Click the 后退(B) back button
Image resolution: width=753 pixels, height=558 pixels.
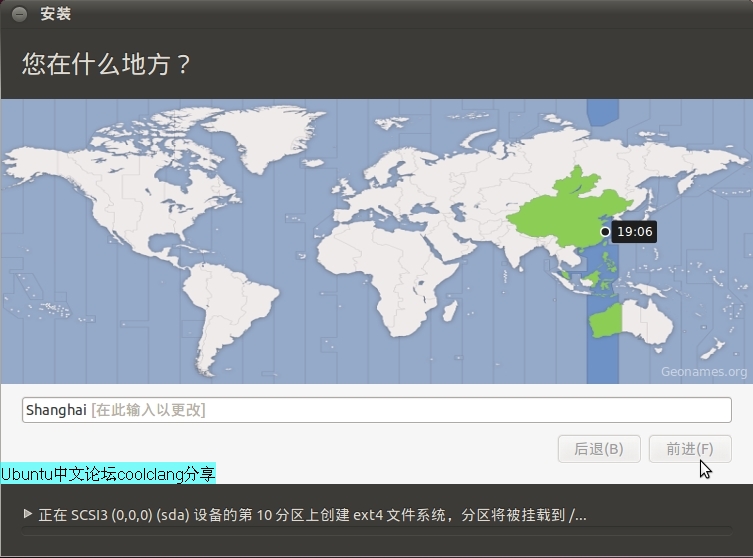599,449
